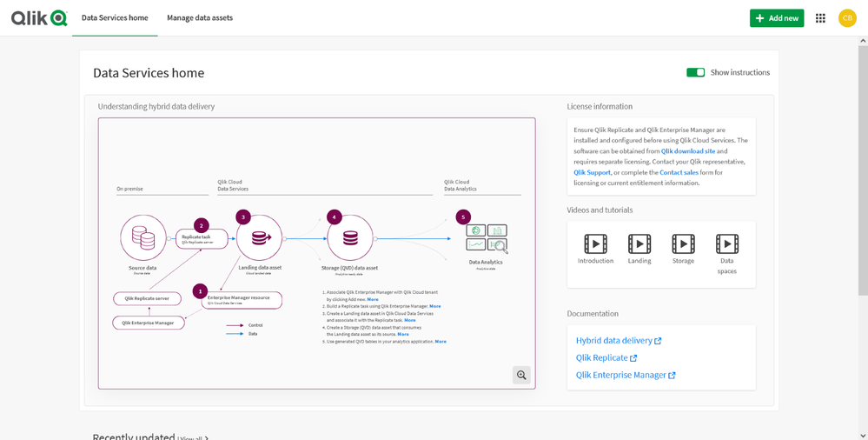868x440 pixels.
Task: Click the Storage (QVD) data asset icon
Action: (350, 238)
